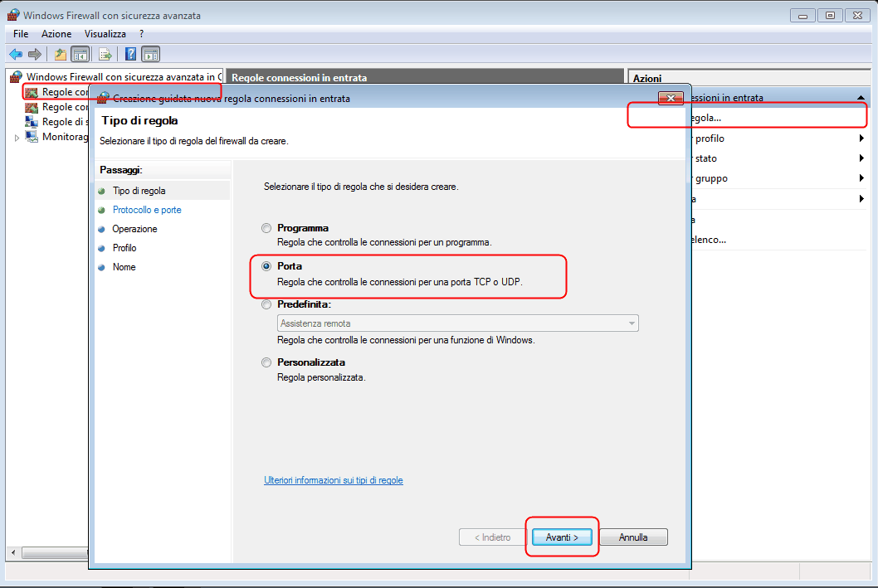The width and height of the screenshot is (878, 588).
Task: Toggle the Show/Hide Console Tree toolbar icon
Action: (80, 54)
